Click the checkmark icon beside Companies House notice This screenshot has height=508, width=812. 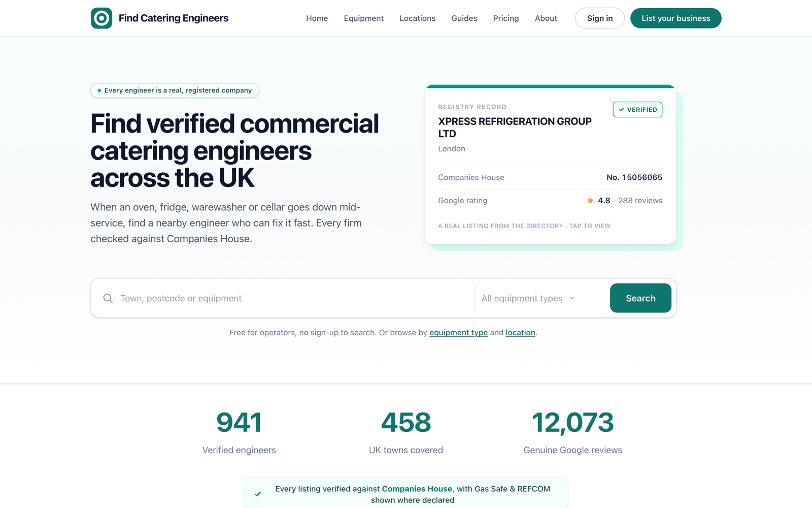(x=258, y=494)
